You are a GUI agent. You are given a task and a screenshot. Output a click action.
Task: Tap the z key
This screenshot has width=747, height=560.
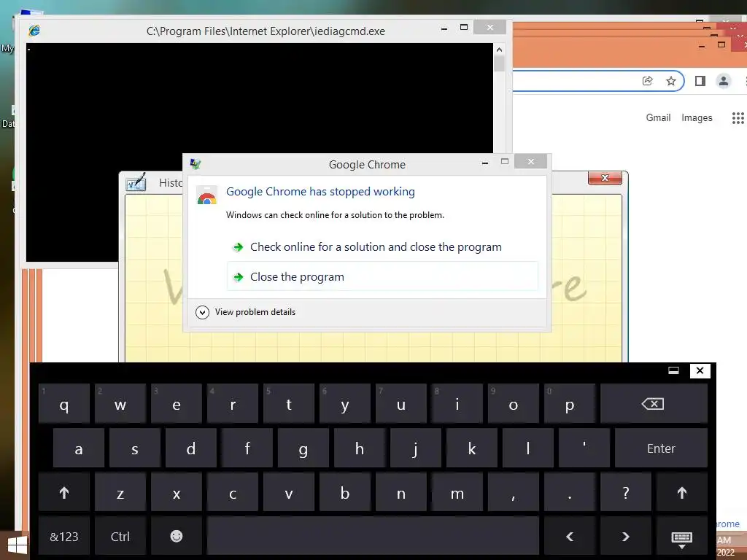click(x=120, y=493)
